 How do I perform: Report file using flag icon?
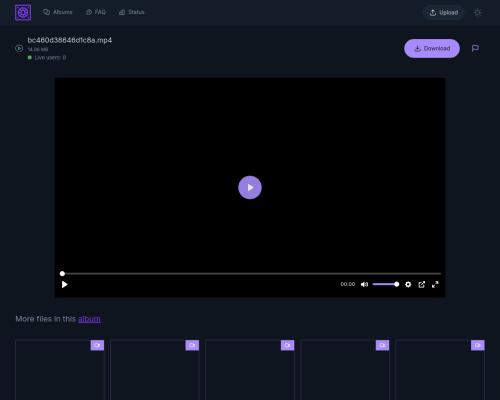coord(475,48)
